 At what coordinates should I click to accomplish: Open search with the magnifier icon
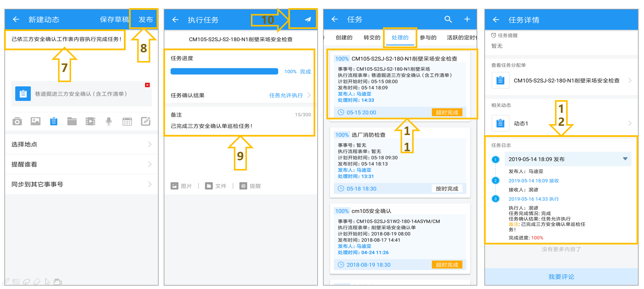coord(448,19)
